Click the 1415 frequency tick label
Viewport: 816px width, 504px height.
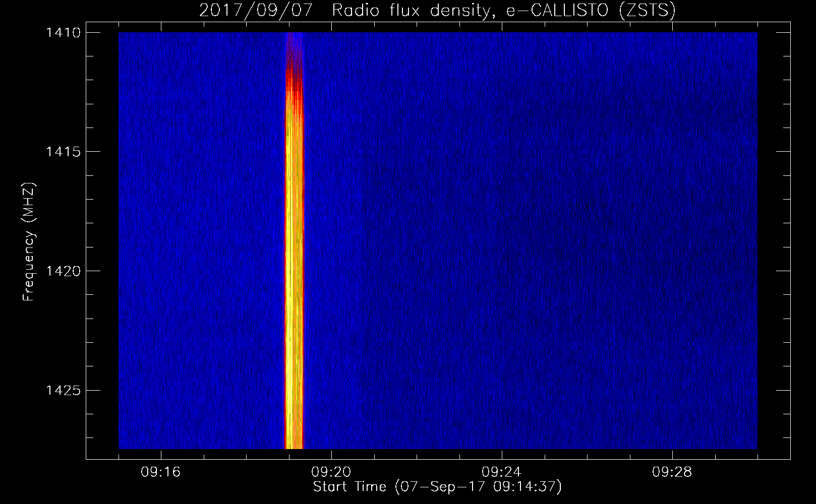[63, 152]
